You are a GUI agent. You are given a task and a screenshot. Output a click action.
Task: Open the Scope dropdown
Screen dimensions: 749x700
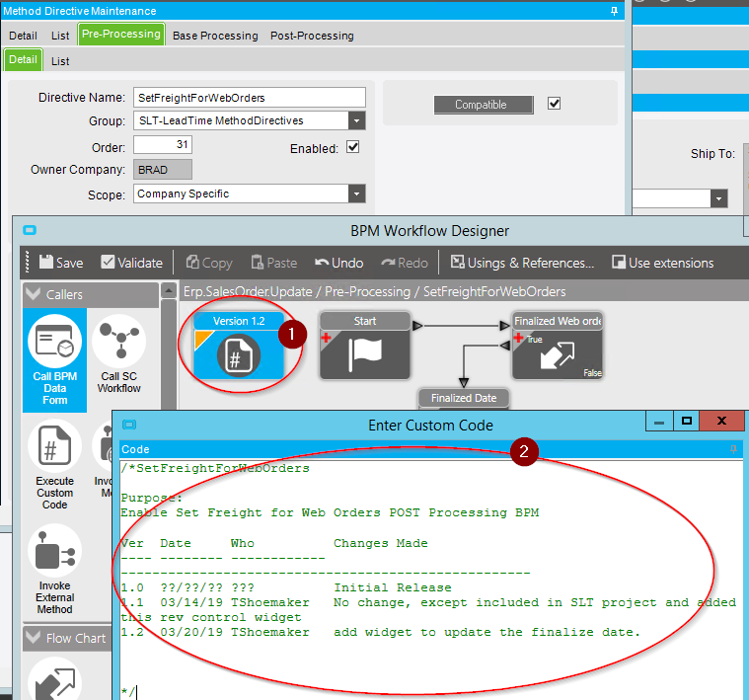357,194
